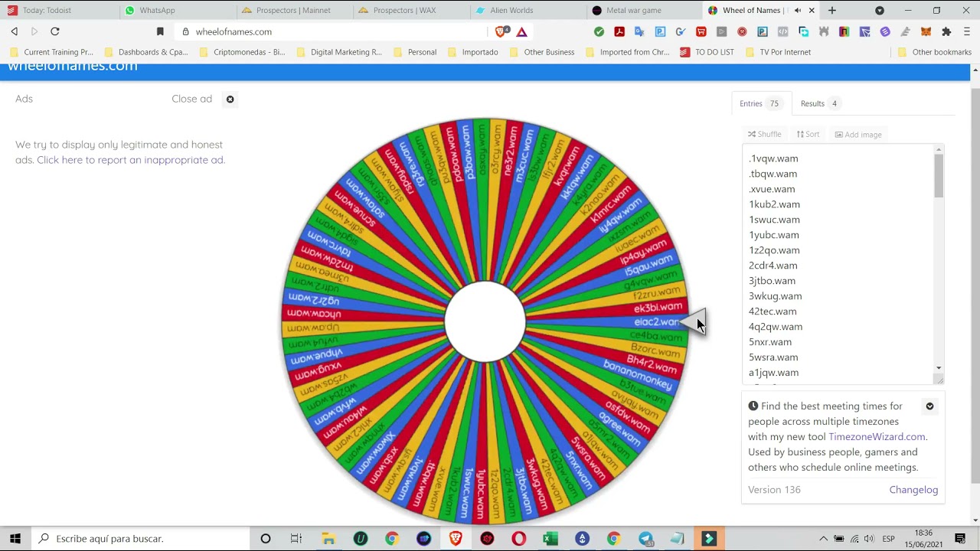
Task: Click wheel center to spin
Action: tap(485, 321)
